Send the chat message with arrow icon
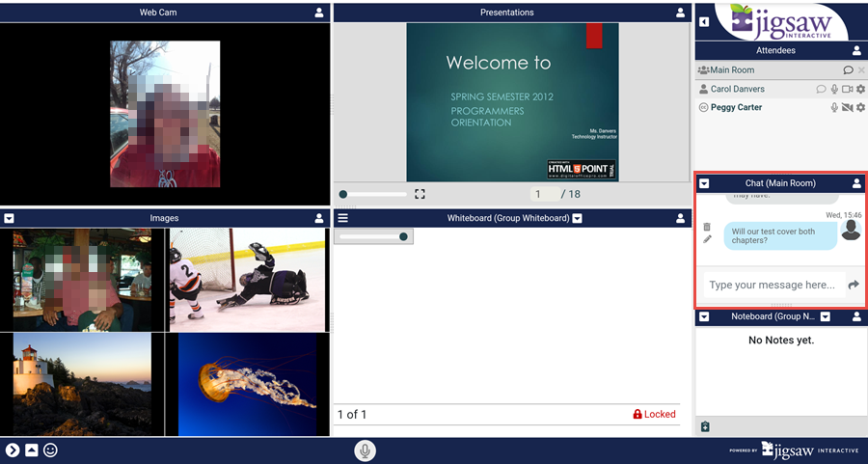The height and width of the screenshot is (464, 868). click(853, 285)
